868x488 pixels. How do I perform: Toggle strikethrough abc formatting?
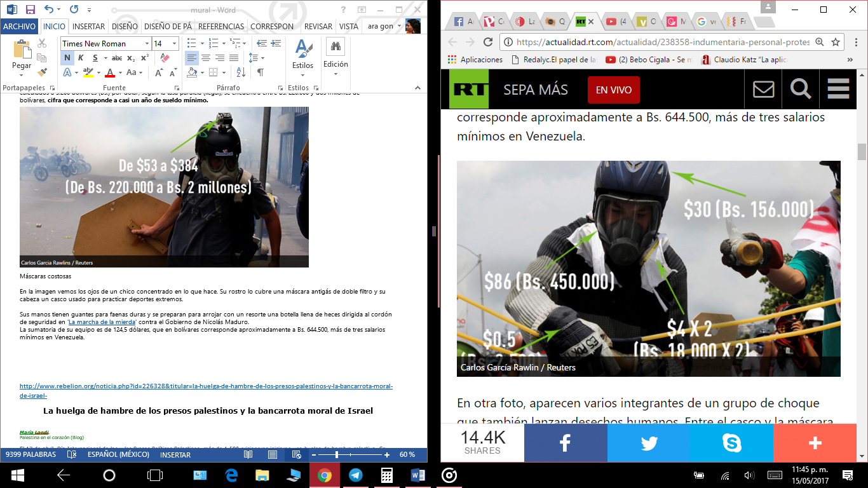pyautogui.click(x=116, y=58)
